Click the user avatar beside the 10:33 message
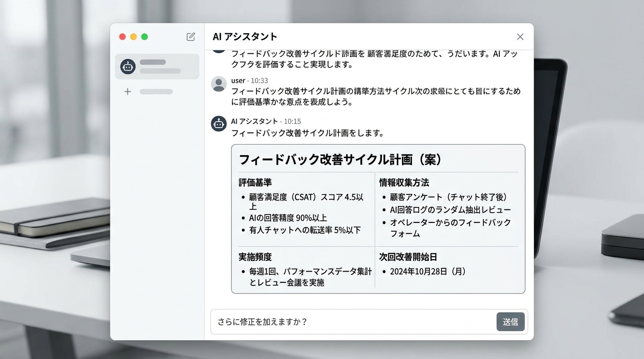 pos(219,84)
